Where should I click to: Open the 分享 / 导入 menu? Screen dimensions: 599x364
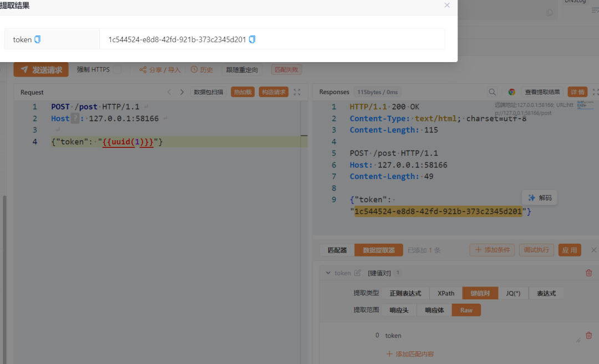click(x=160, y=70)
